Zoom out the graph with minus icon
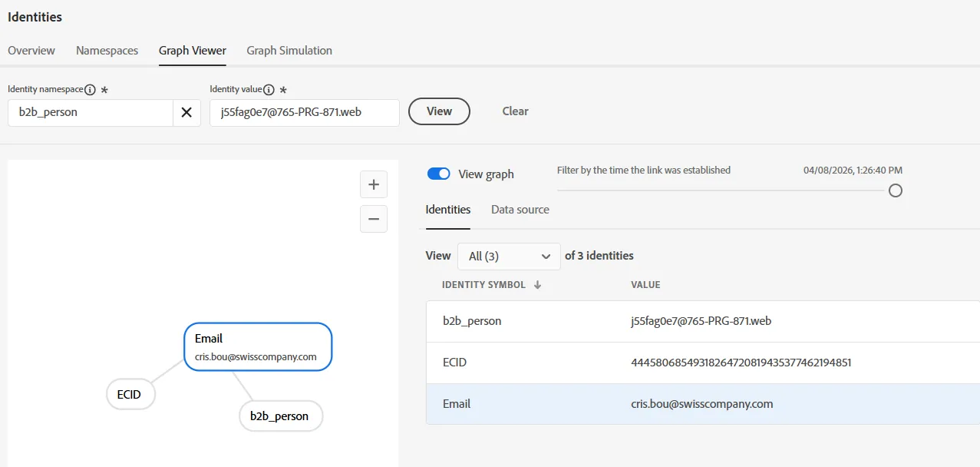Screen dimensions: 980x467 coord(374,219)
